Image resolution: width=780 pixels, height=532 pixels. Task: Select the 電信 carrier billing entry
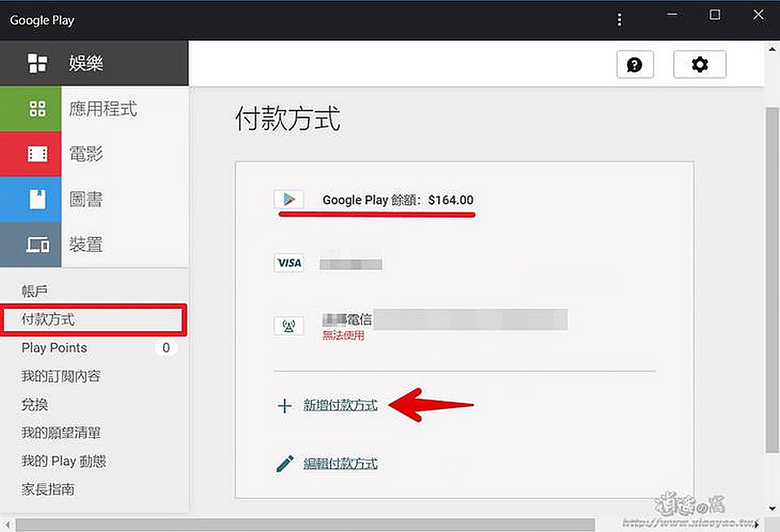click(445, 320)
